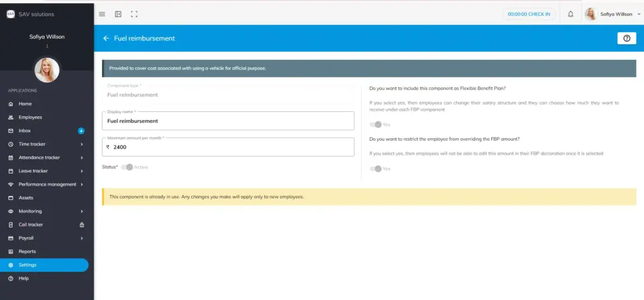Click the Home icon in sidebar
This screenshot has width=644, height=300.
11,104
